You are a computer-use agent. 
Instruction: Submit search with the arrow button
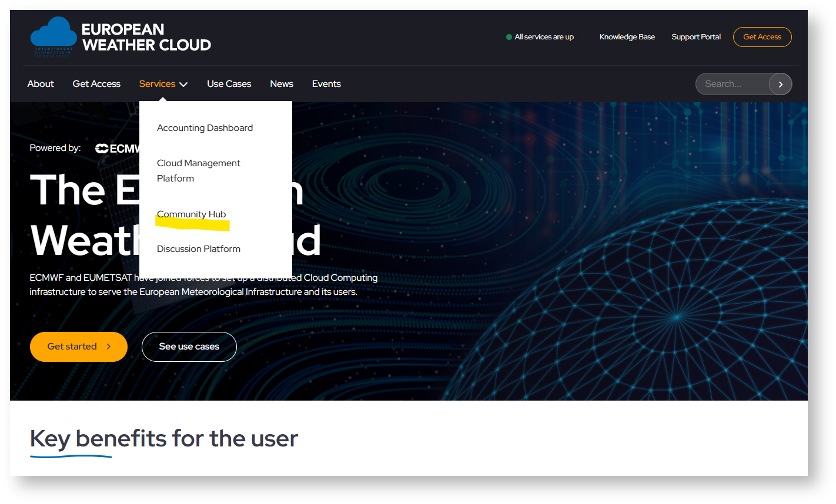[x=780, y=84]
